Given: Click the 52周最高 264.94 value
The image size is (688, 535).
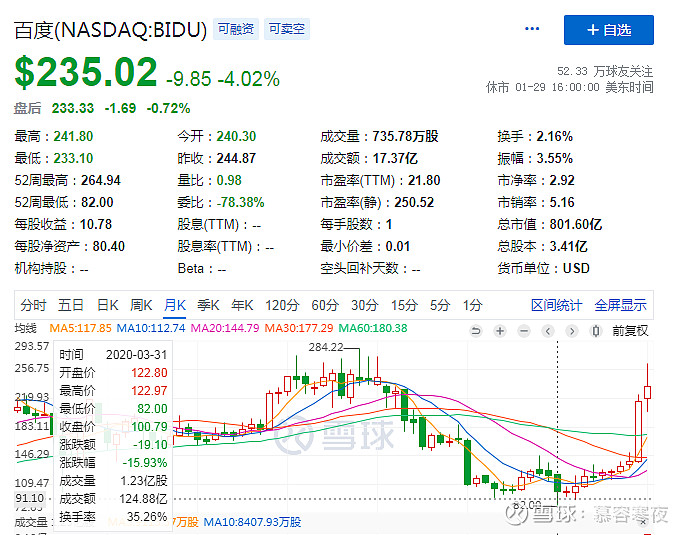Looking at the screenshot, I should point(101,180).
